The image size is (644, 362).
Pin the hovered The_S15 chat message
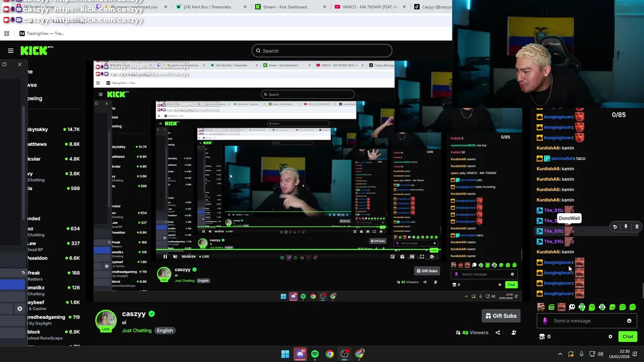[x=626, y=227]
